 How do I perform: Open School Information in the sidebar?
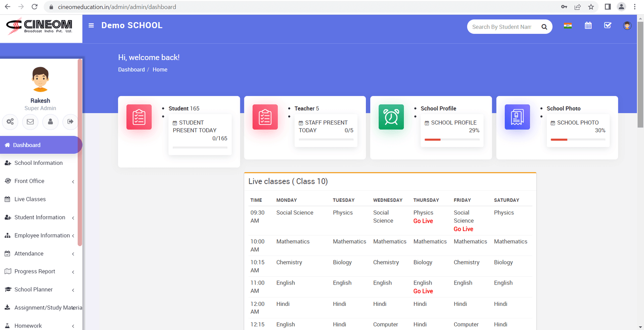click(x=38, y=163)
